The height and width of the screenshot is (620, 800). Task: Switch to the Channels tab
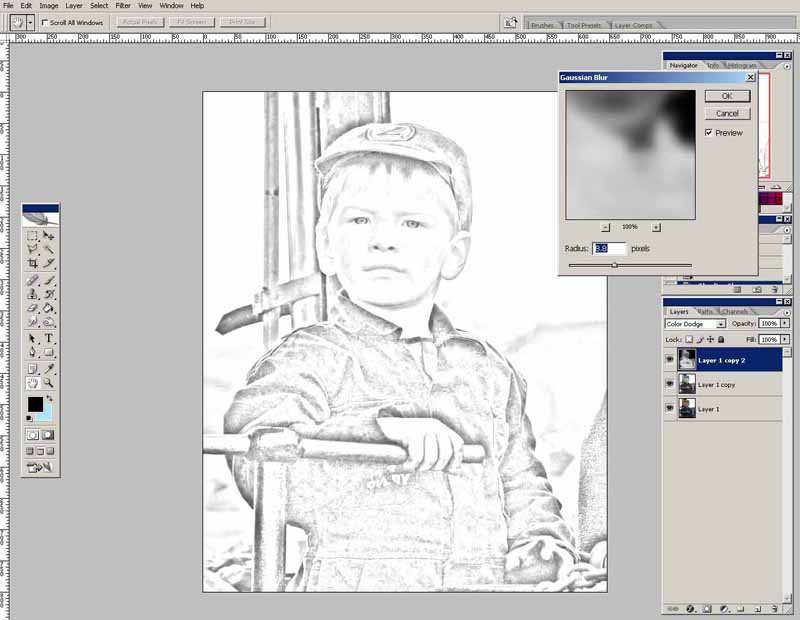point(735,311)
